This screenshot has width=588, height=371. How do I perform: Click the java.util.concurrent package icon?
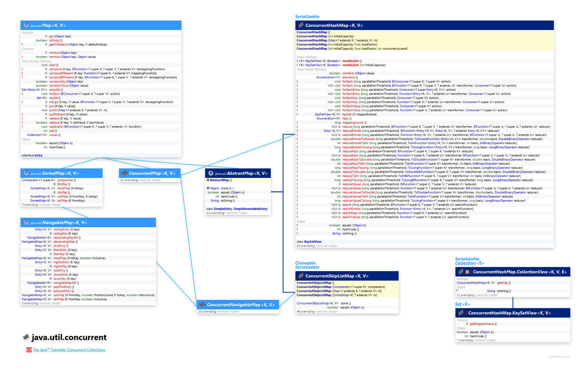pyautogui.click(x=27, y=338)
